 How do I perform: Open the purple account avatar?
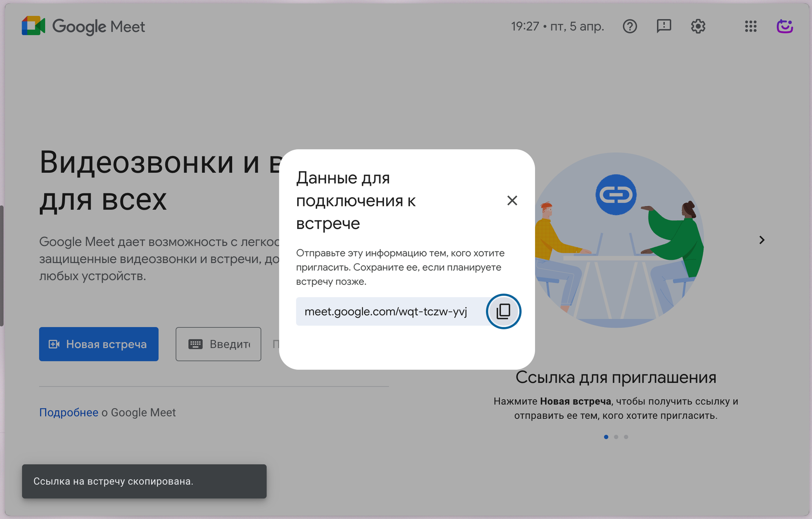coord(785,26)
